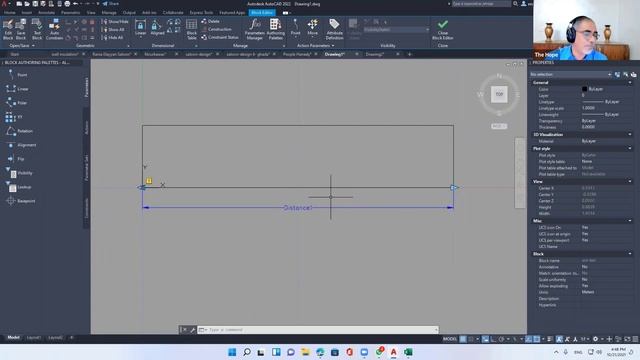Toggle ortho mode in status bar
The width and height of the screenshot is (640, 360).
tap(493, 339)
